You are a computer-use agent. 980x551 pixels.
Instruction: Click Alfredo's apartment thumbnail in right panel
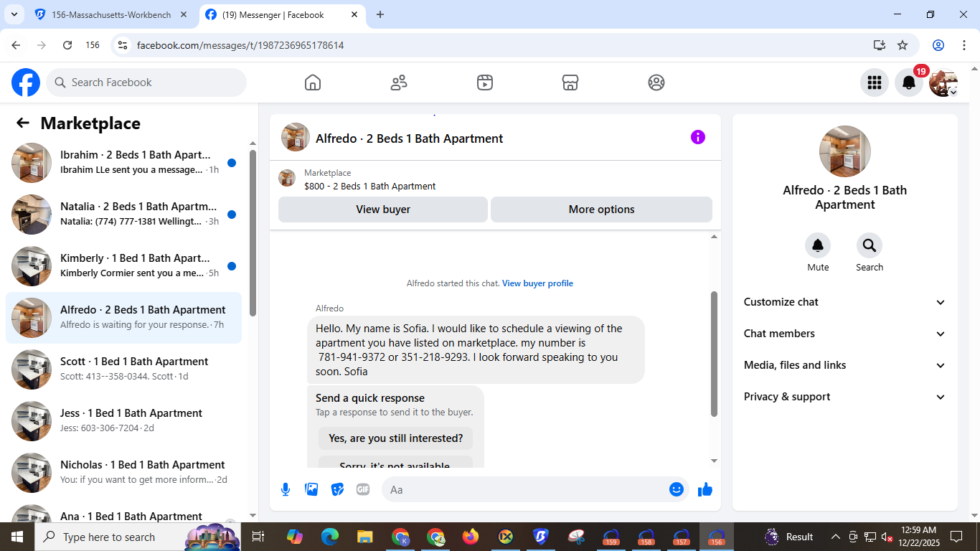[845, 151]
